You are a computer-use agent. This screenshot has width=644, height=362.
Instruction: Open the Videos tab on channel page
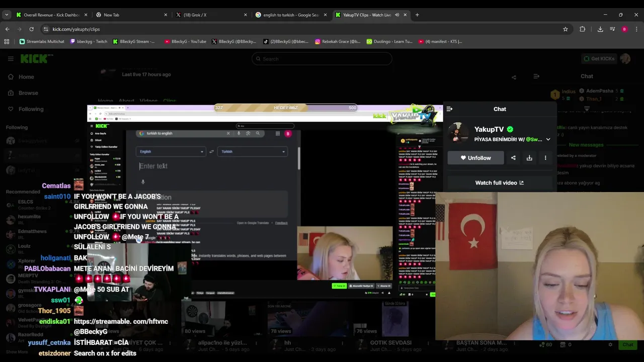coord(148,101)
